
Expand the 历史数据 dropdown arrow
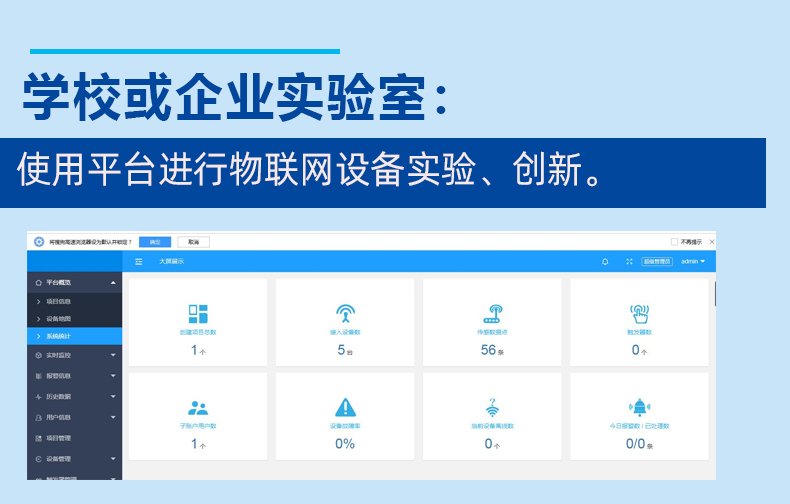pyautogui.click(x=113, y=397)
